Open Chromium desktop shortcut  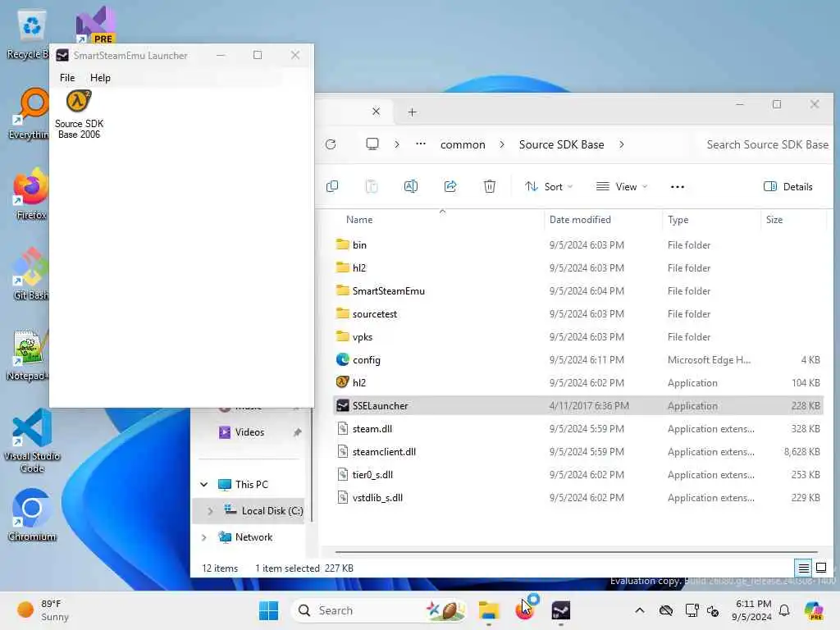pos(32,514)
